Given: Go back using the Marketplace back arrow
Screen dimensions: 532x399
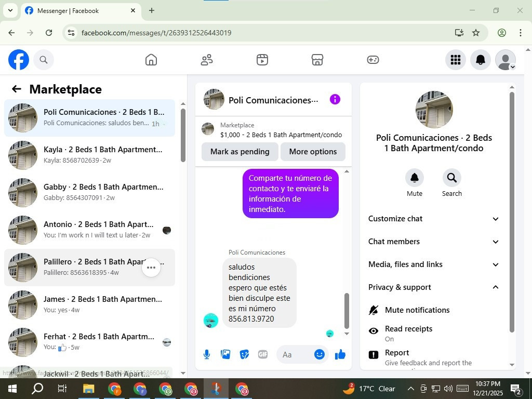Looking at the screenshot, I should point(16,89).
